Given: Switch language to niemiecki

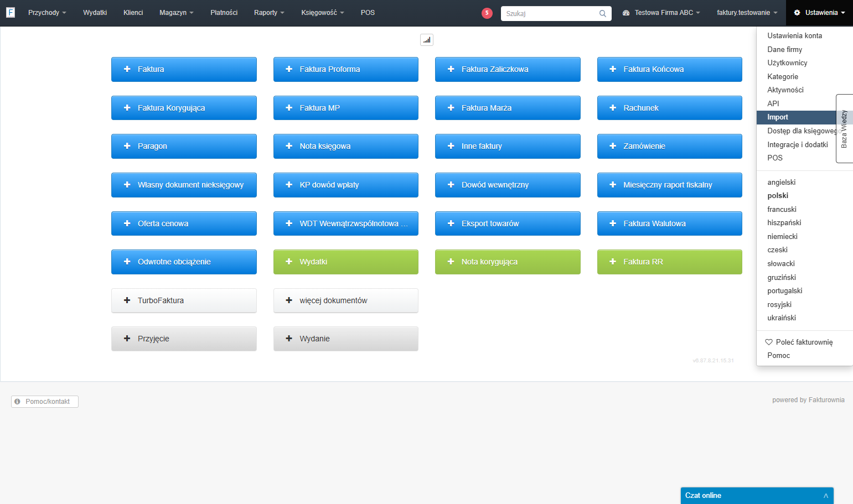Looking at the screenshot, I should coord(782,236).
